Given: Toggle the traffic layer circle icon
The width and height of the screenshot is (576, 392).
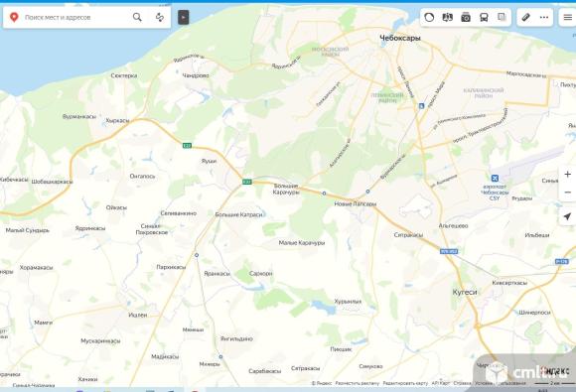Looking at the screenshot, I should (429, 17).
